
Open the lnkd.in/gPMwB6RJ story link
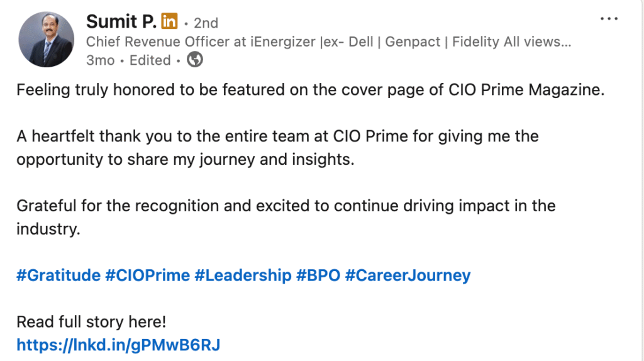tap(118, 345)
